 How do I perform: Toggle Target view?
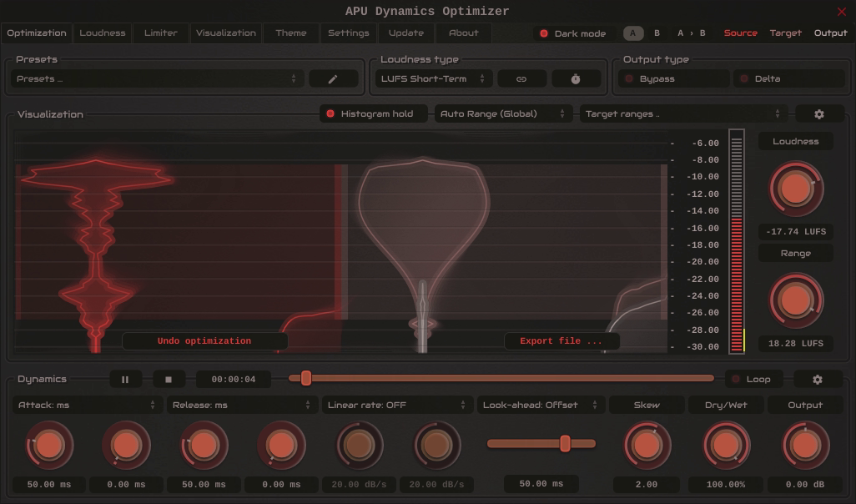click(786, 33)
